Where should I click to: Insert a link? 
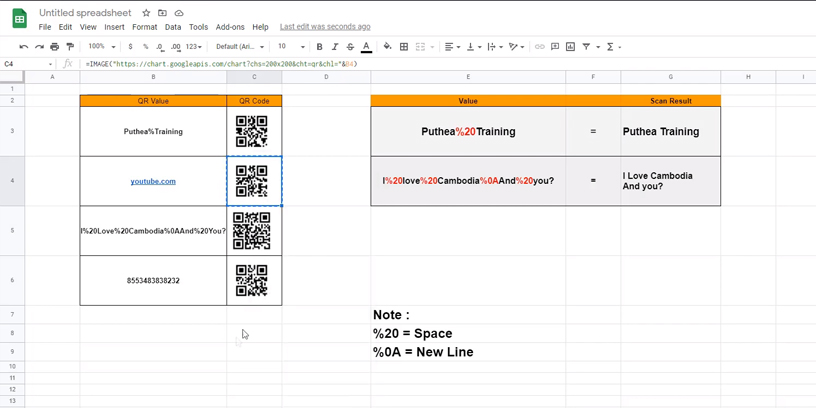pyautogui.click(x=540, y=47)
